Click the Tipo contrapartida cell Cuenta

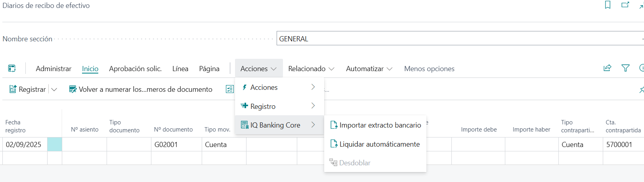click(x=581, y=145)
